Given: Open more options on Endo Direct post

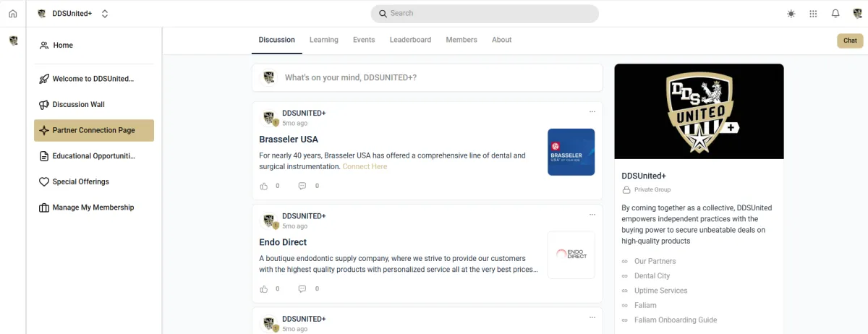Looking at the screenshot, I should tap(592, 215).
